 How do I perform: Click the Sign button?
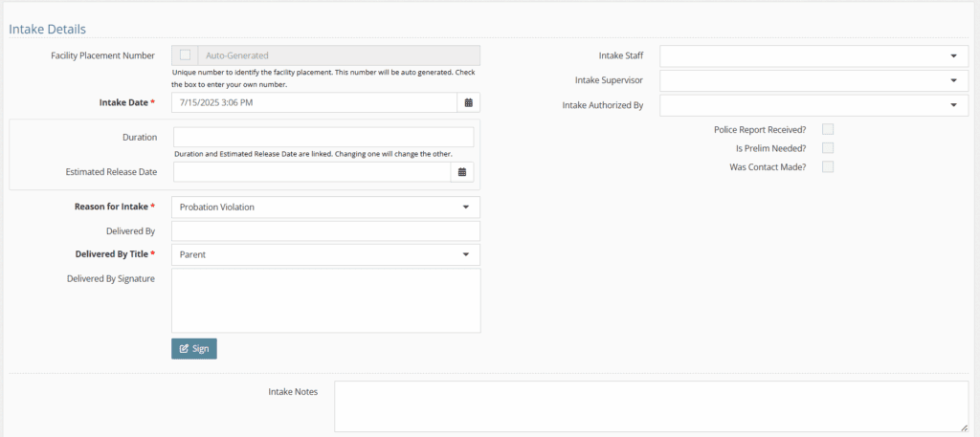(x=194, y=349)
